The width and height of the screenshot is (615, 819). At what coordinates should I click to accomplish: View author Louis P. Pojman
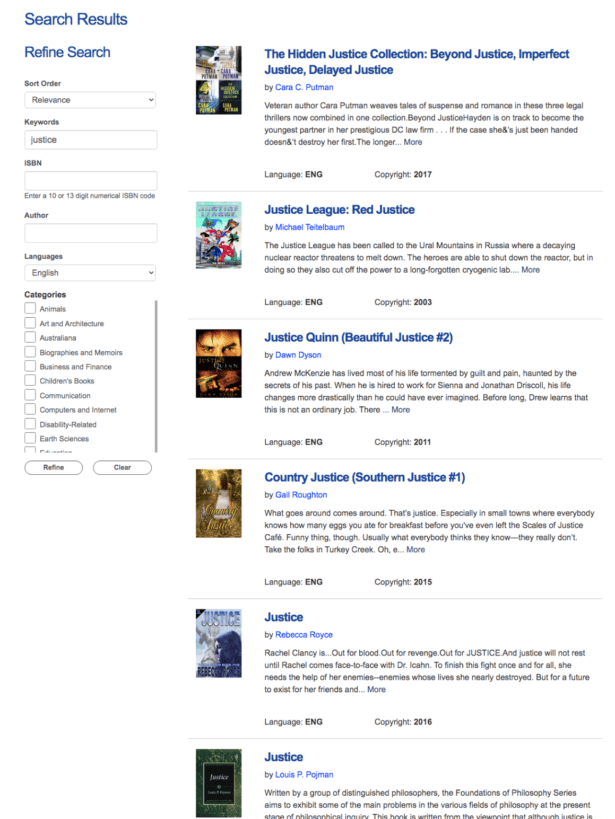pyautogui.click(x=304, y=775)
